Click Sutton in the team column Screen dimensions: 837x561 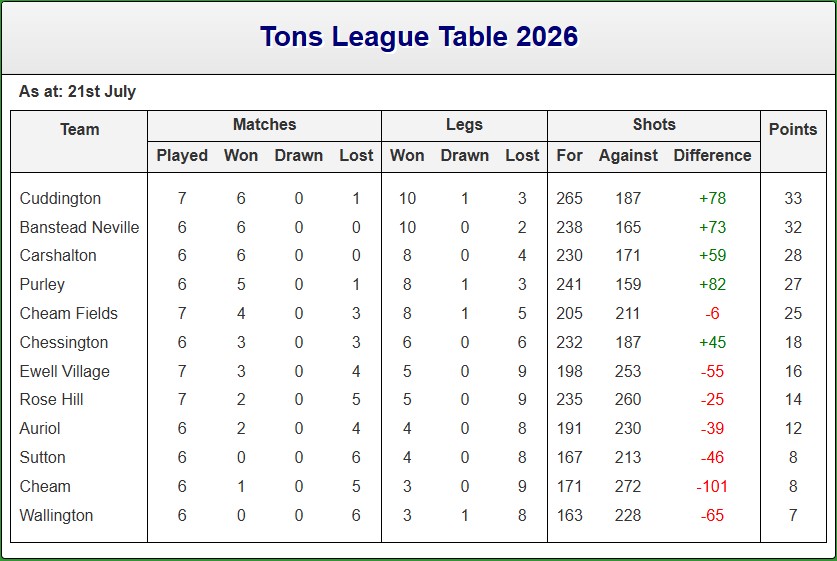click(43, 457)
